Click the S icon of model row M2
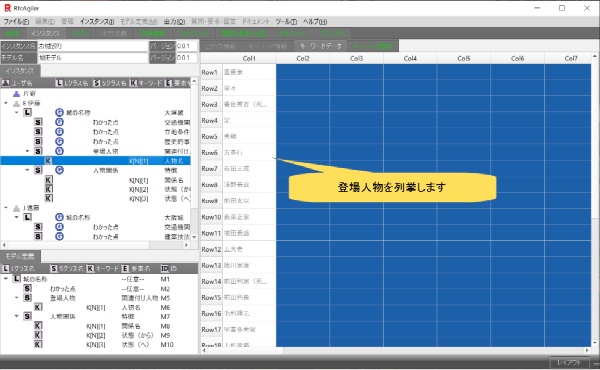Viewport: 600px width, 370px height. [27, 289]
